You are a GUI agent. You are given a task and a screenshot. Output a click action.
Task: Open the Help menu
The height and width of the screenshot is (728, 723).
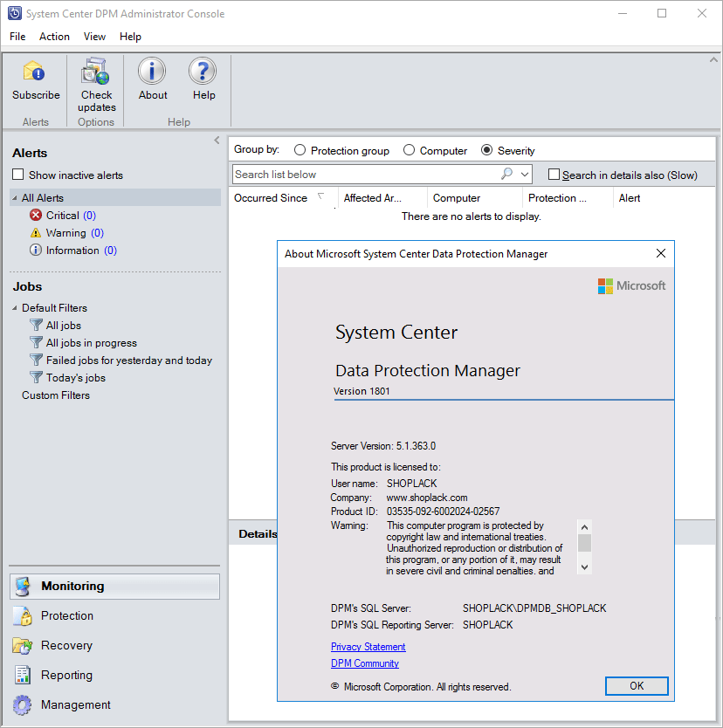130,36
